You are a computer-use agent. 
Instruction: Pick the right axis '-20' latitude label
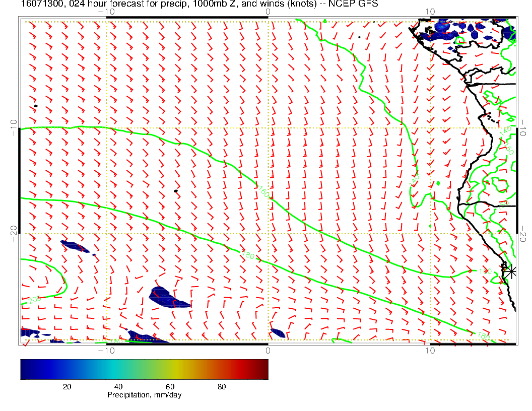click(522, 234)
